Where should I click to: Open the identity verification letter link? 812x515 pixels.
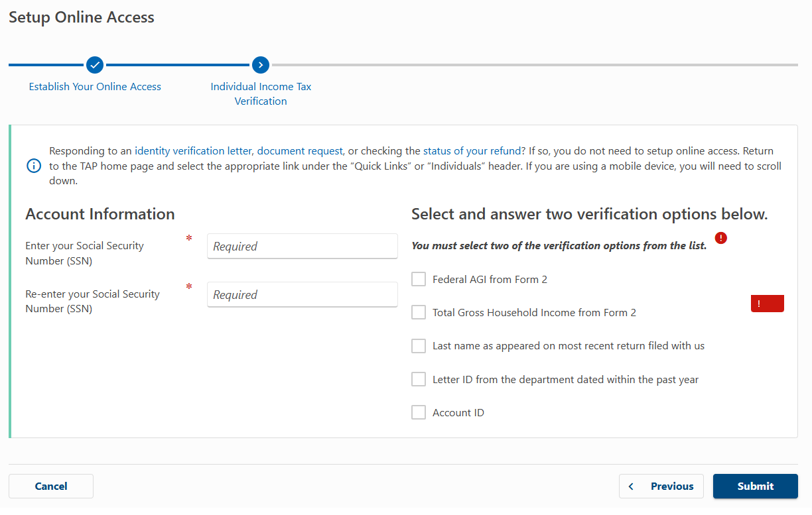193,151
